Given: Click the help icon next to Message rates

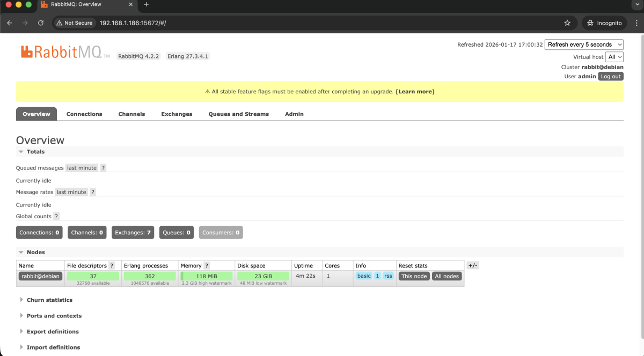Looking at the screenshot, I should pyautogui.click(x=92, y=192).
